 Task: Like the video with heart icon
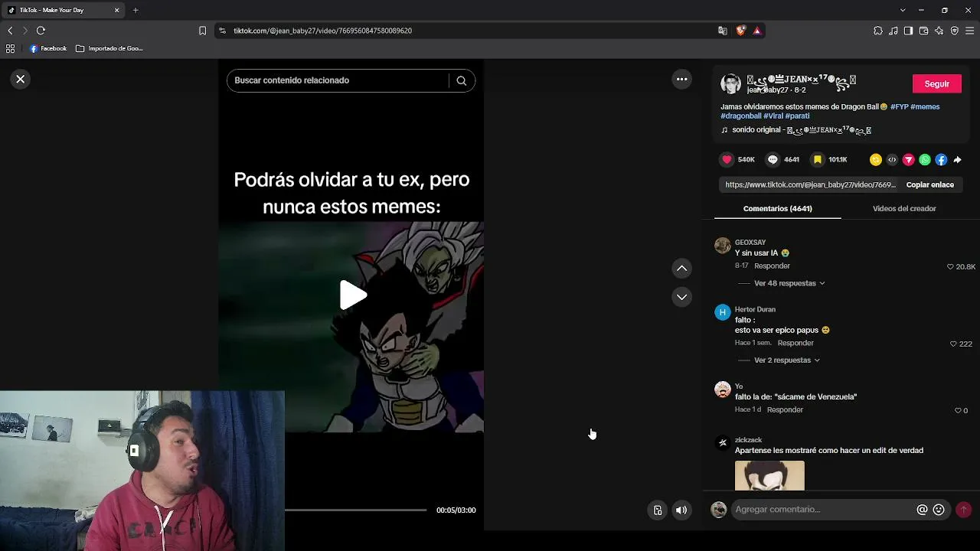tap(727, 159)
